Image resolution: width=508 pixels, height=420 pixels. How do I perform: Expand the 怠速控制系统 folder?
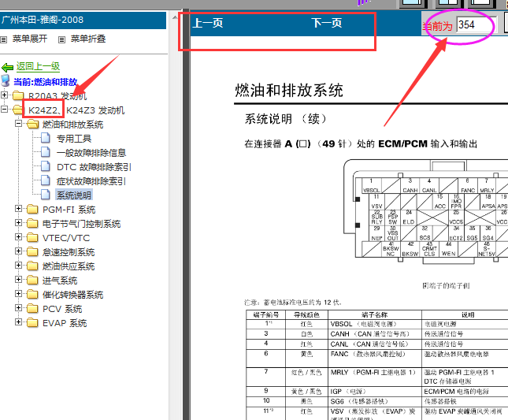coord(18,251)
